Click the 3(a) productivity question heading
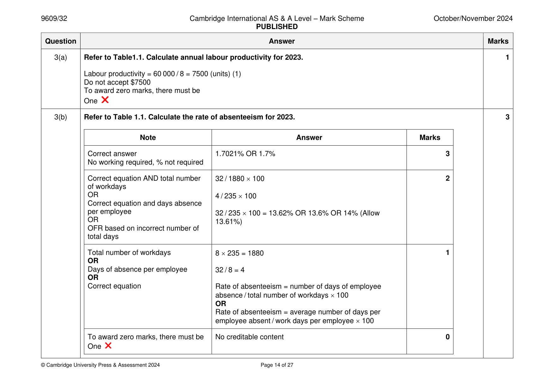 pos(194,57)
